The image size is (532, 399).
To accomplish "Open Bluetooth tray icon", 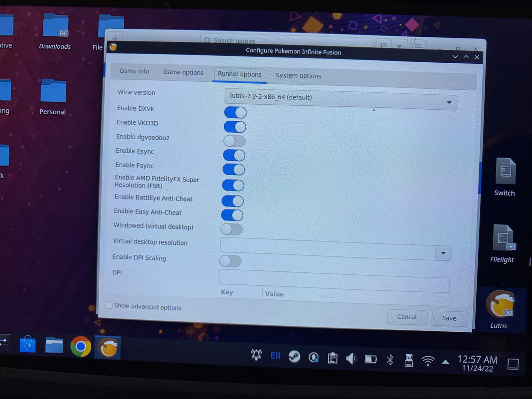I will (390, 360).
